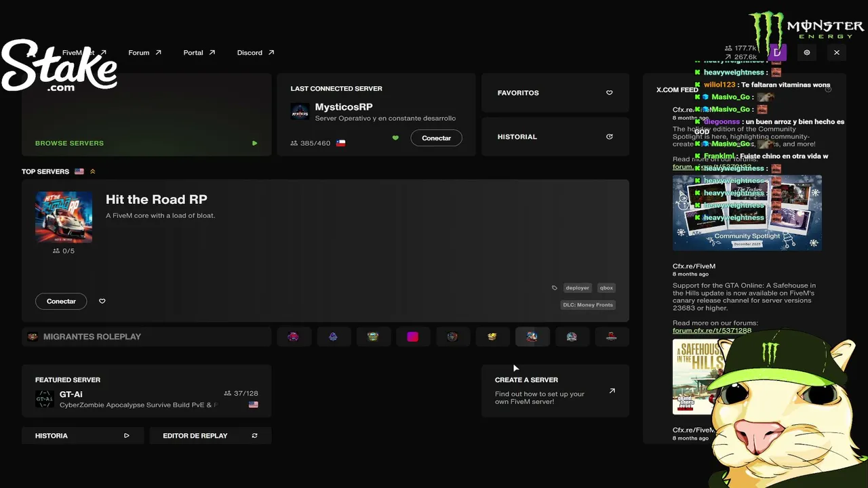Toggle the green favorite heart for MysticosRP
868x488 pixels.
click(395, 138)
